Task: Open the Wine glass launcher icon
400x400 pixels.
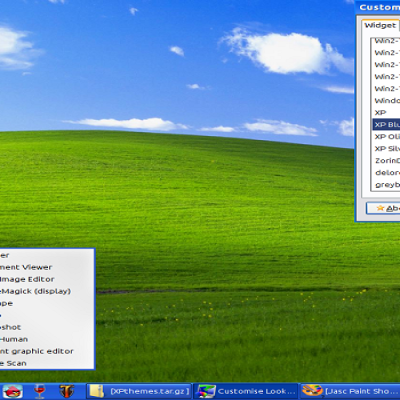Action: (39, 391)
